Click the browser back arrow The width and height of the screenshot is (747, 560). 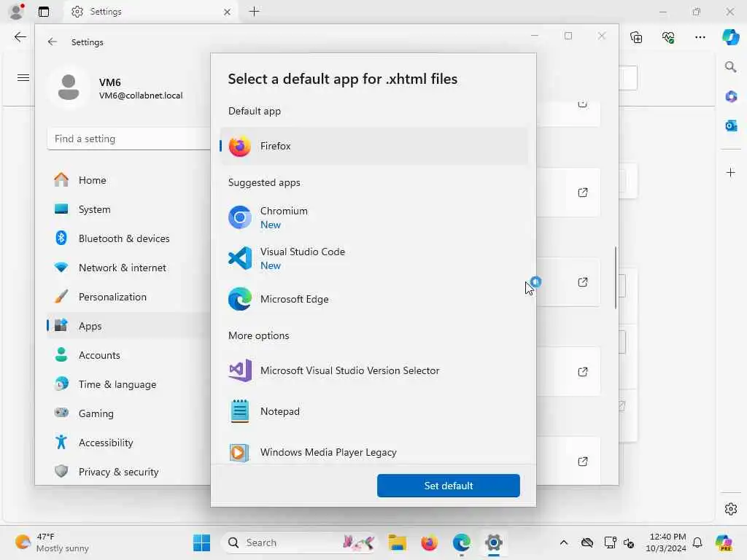point(20,37)
